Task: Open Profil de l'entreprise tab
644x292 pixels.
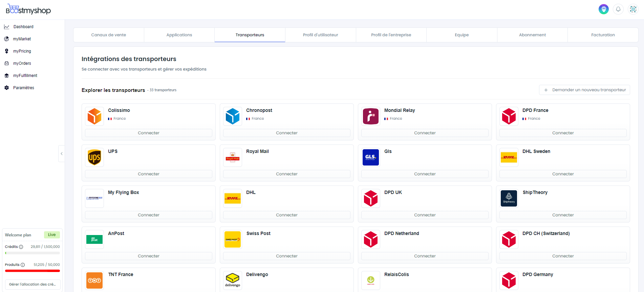Action: tap(391, 35)
